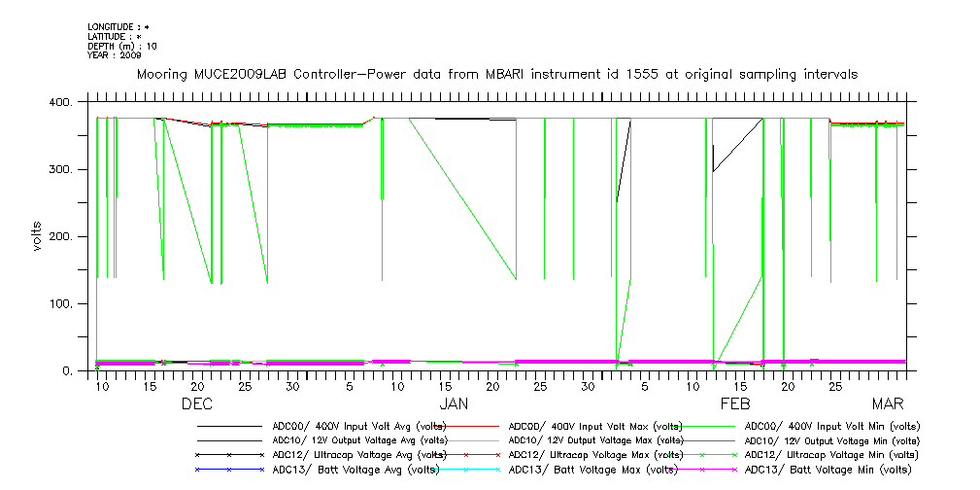This screenshot has height=490, width=980.
Task: Click the blue ADC13 Batt Voltage Avg legend line
Action: point(229,470)
